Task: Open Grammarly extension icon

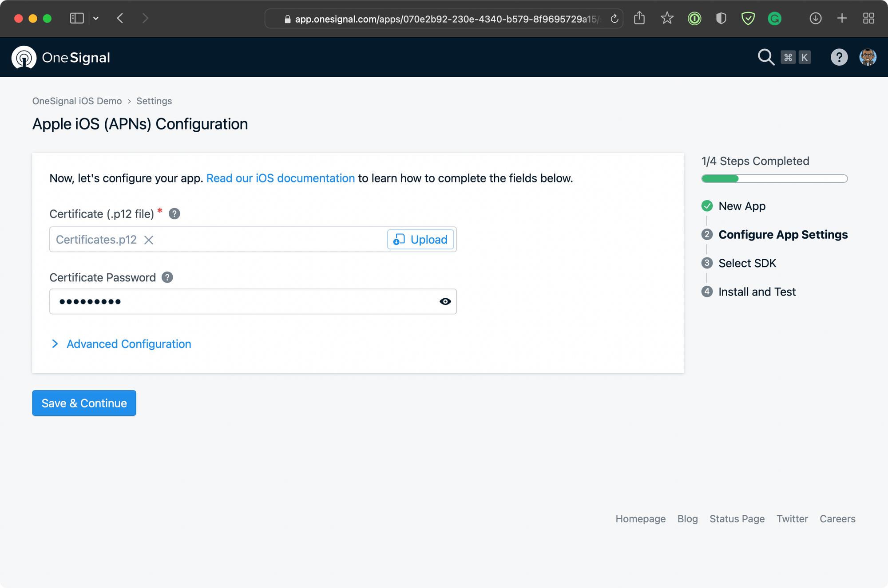Action: 775,18
